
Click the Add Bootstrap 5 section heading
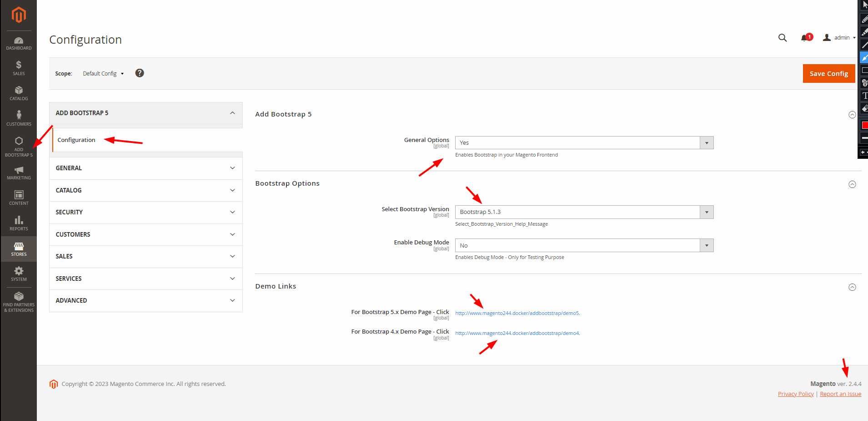[x=283, y=114]
